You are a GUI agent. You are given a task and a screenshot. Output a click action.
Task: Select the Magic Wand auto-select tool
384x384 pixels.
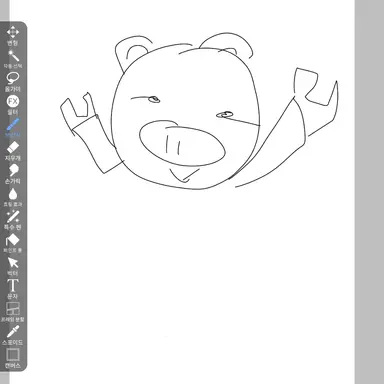pyautogui.click(x=13, y=59)
